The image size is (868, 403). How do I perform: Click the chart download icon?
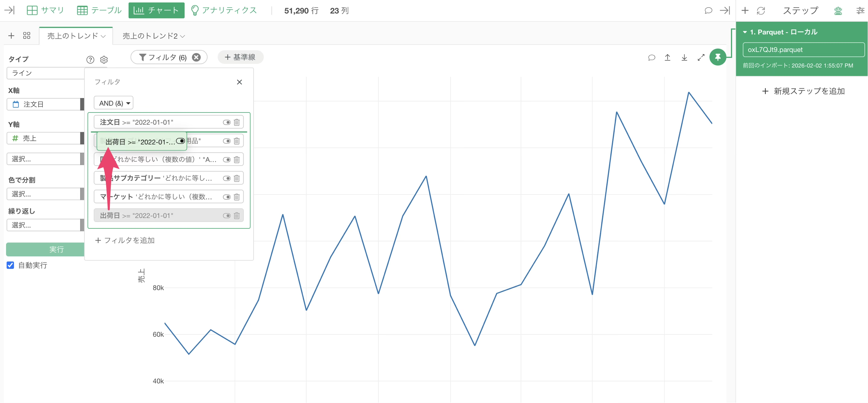[x=684, y=58]
